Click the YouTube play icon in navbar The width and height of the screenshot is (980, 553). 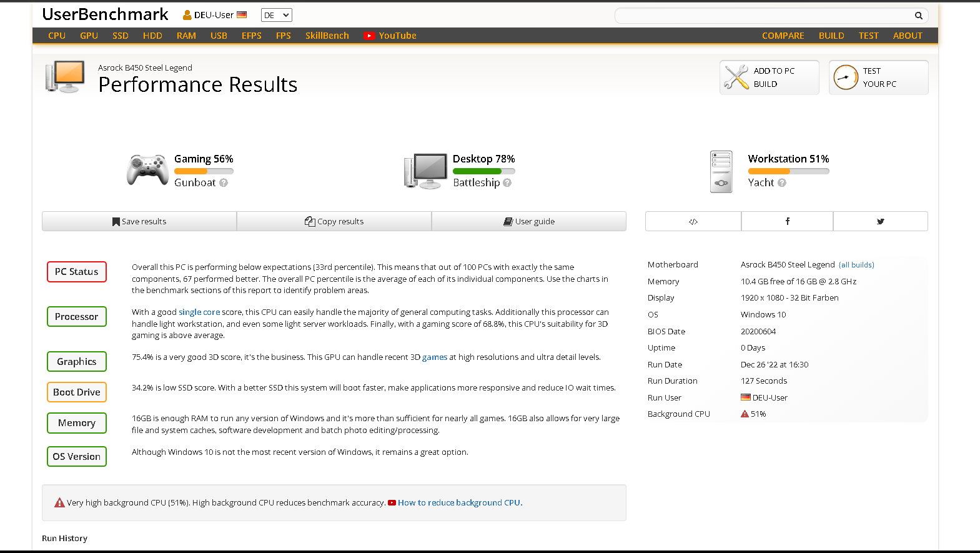click(x=369, y=36)
